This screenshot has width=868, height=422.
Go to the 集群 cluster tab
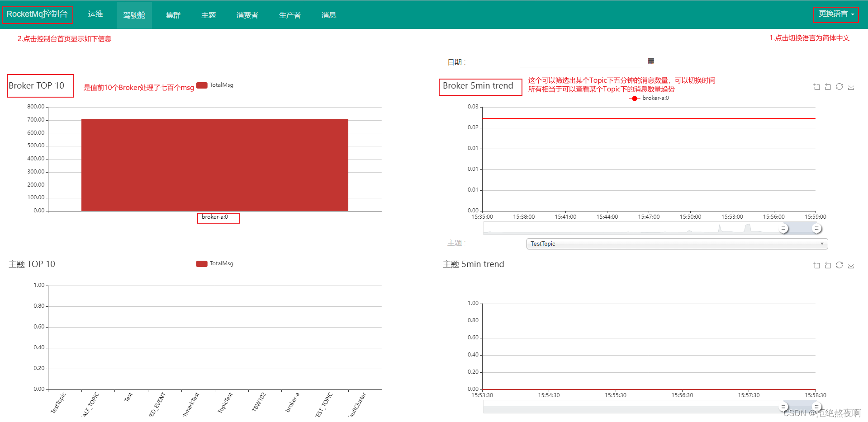click(173, 15)
